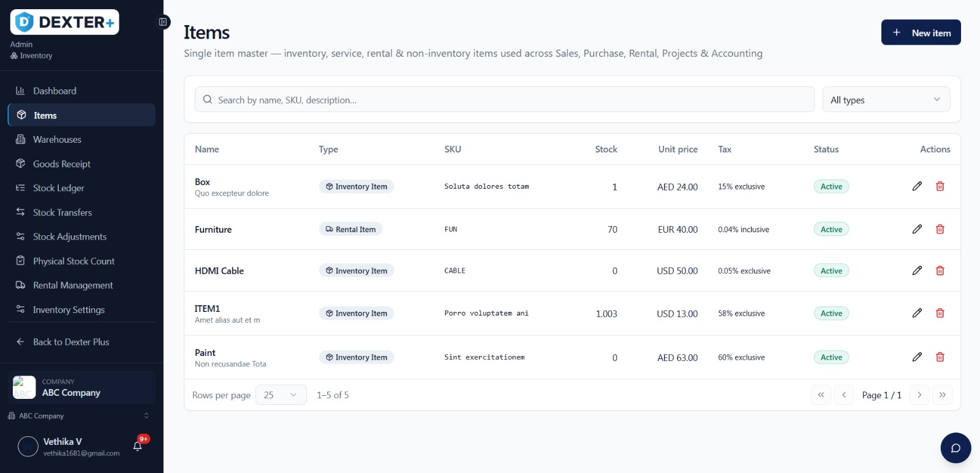
Task: Delete the HDMI Cable item
Action: (x=940, y=271)
